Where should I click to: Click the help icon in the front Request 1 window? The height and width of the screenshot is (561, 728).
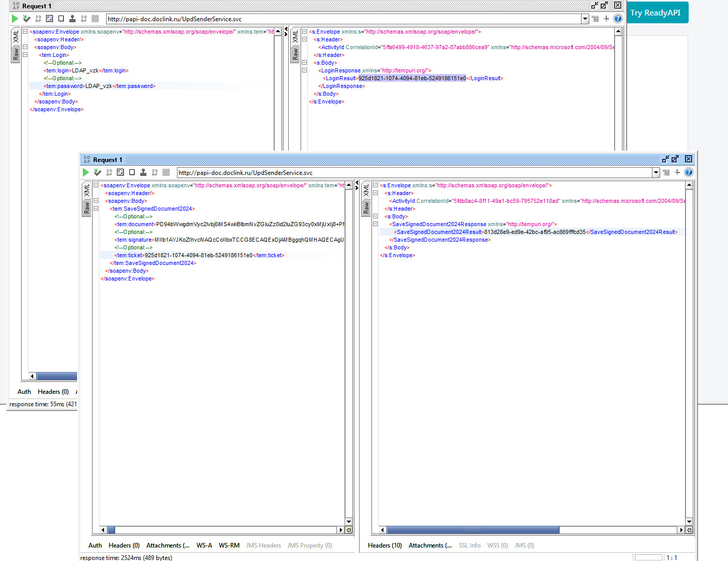coord(689,172)
